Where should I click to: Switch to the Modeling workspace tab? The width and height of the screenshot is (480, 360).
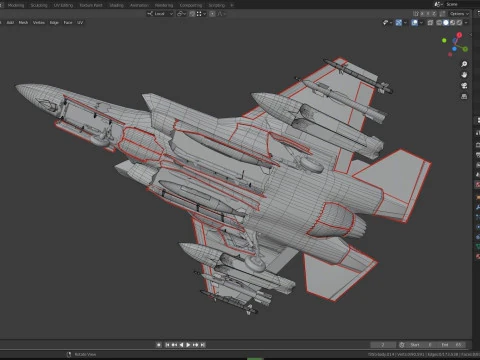[16, 5]
